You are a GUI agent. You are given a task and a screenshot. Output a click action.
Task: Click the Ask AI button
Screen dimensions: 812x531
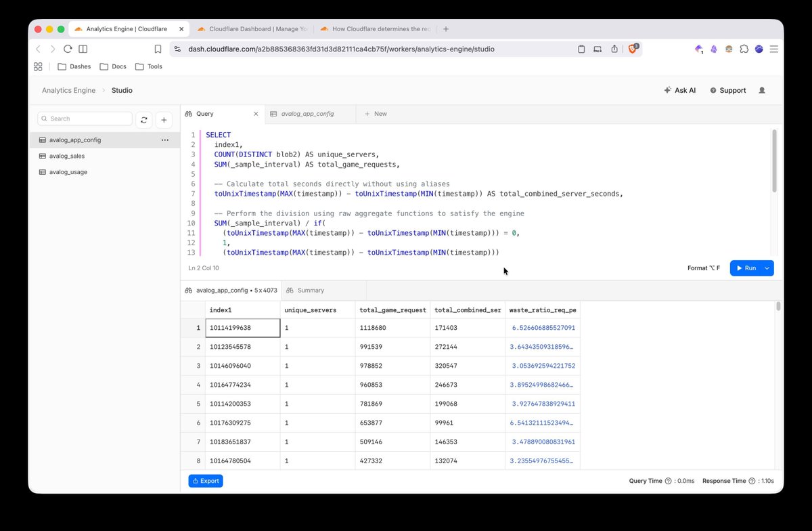[x=680, y=90]
